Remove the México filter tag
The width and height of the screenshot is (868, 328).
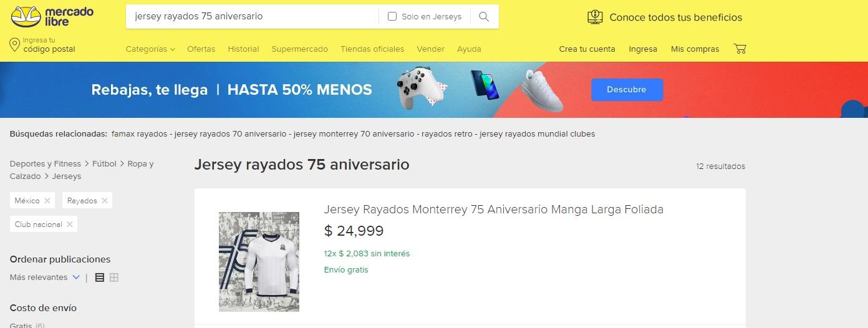48,201
